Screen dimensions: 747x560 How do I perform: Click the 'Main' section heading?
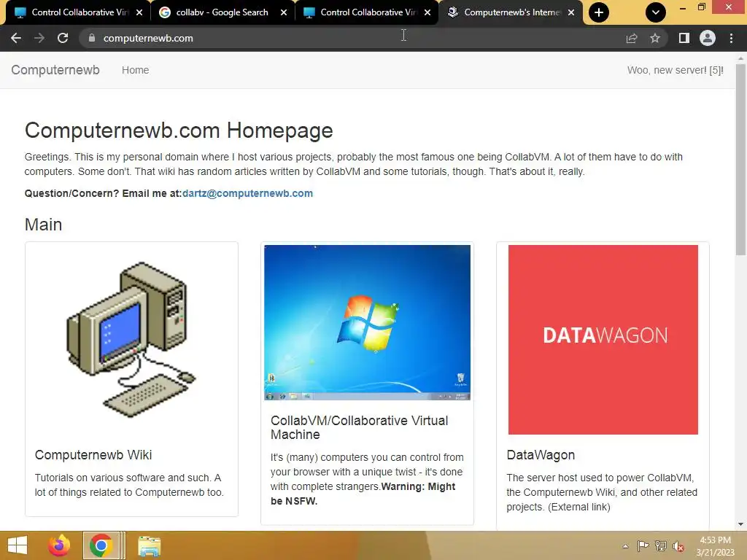click(x=43, y=225)
